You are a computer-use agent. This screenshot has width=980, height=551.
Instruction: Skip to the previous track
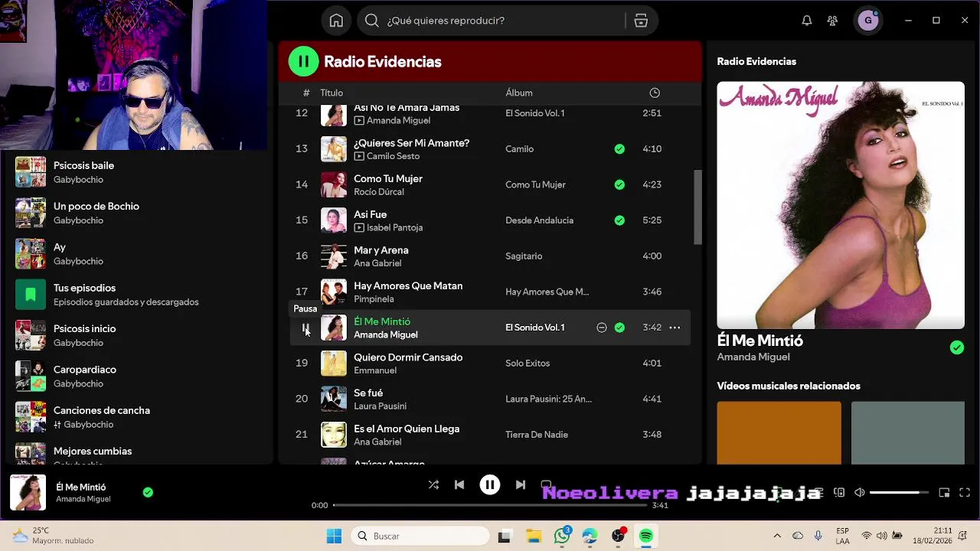459,484
